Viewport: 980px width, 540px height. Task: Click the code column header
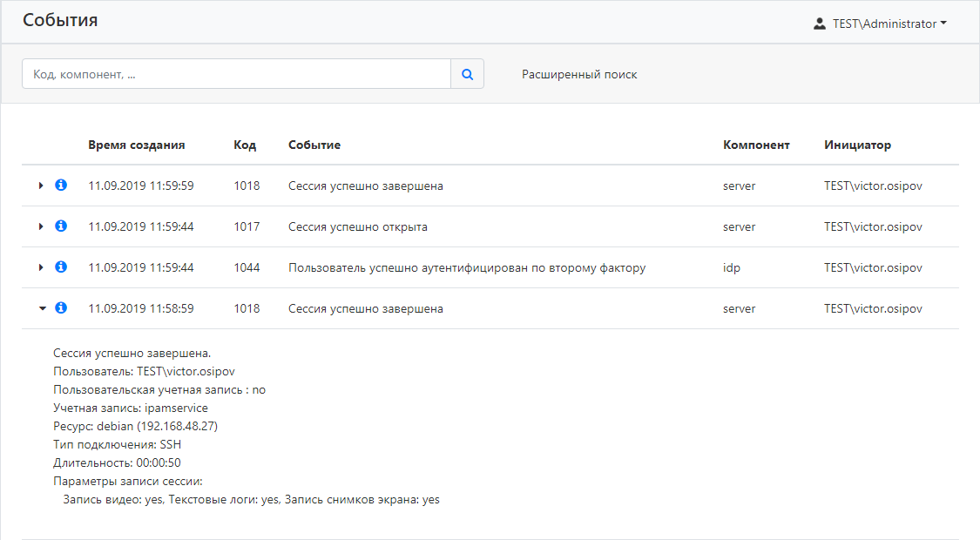pyautogui.click(x=245, y=145)
